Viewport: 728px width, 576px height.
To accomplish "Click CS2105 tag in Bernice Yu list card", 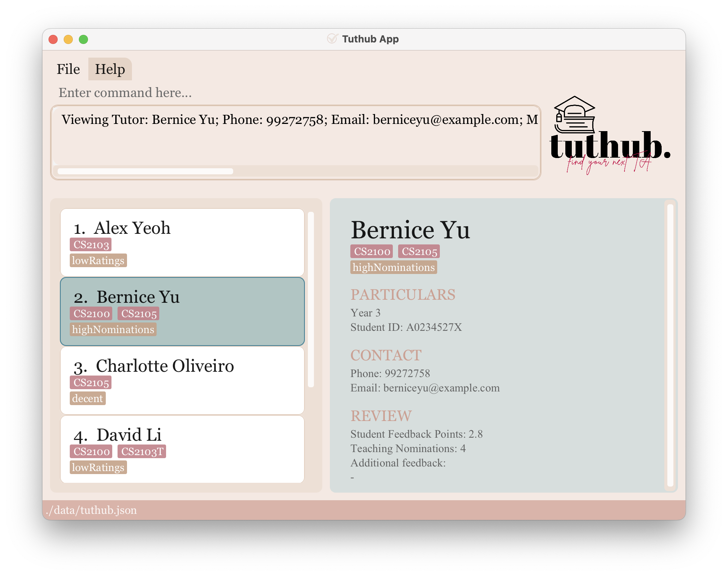I will (x=139, y=314).
